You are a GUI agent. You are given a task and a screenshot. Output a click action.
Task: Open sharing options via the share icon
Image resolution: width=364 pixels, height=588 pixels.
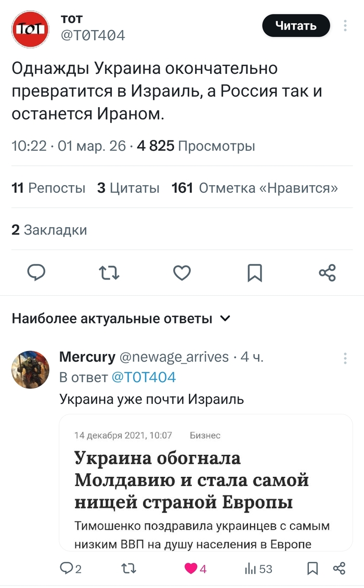pyautogui.click(x=328, y=272)
